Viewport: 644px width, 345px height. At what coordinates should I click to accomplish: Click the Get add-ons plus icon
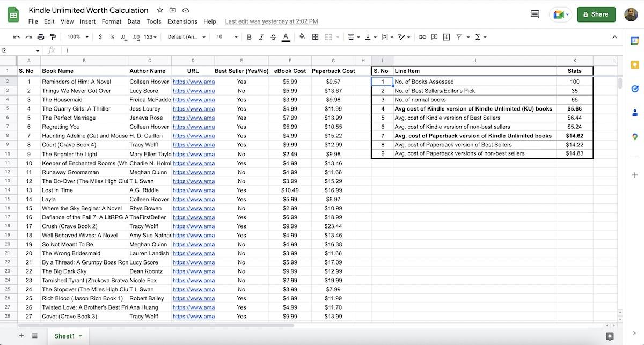click(634, 175)
